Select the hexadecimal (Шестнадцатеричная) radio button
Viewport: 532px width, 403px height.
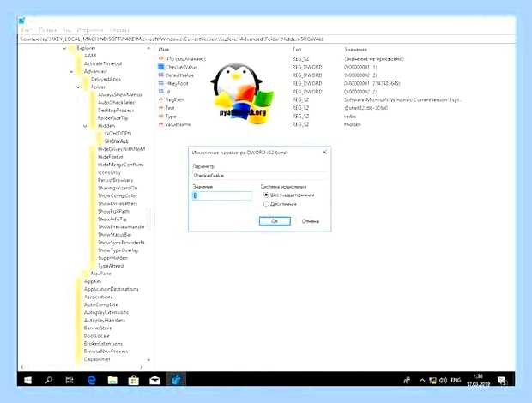[266, 195]
